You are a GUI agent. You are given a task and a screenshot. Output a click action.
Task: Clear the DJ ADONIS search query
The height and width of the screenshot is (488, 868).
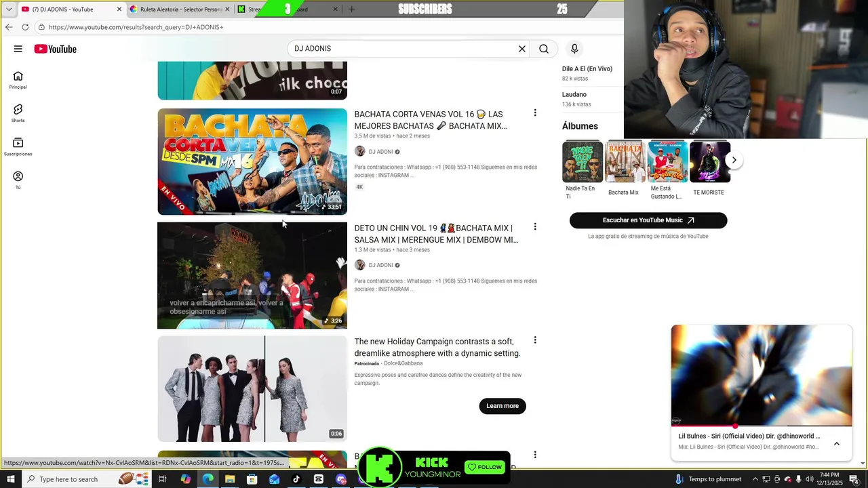tap(522, 49)
